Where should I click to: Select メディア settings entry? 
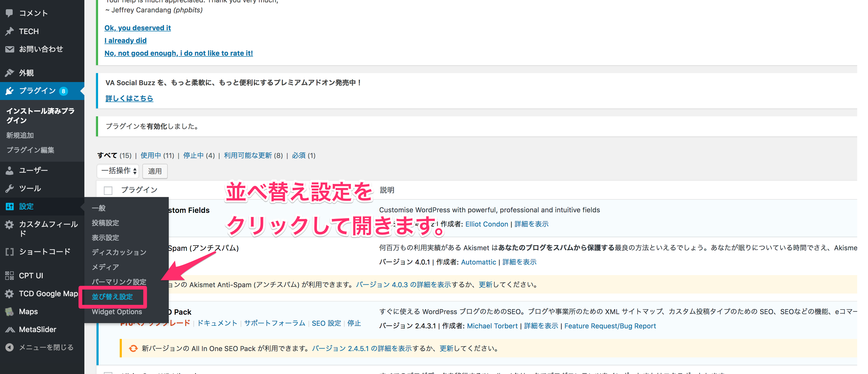[105, 267]
